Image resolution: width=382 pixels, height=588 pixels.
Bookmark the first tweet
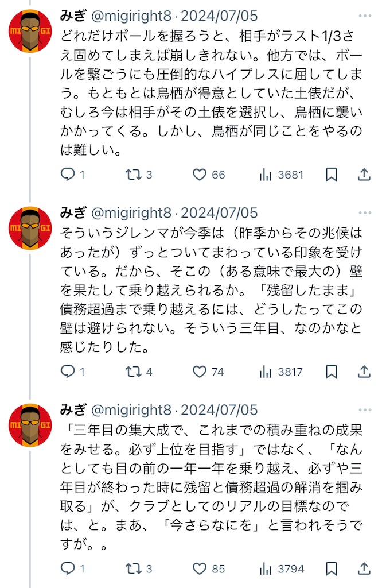pyautogui.click(x=332, y=175)
